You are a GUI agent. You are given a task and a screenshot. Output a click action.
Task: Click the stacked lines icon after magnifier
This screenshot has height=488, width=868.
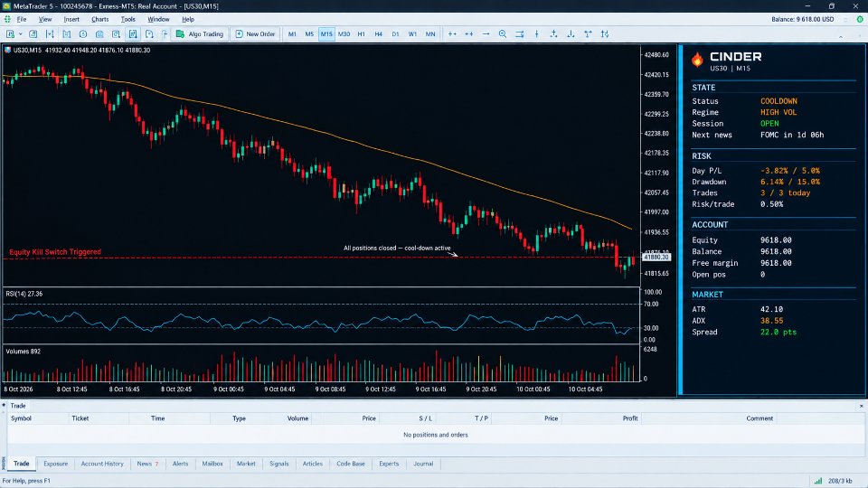[520, 34]
